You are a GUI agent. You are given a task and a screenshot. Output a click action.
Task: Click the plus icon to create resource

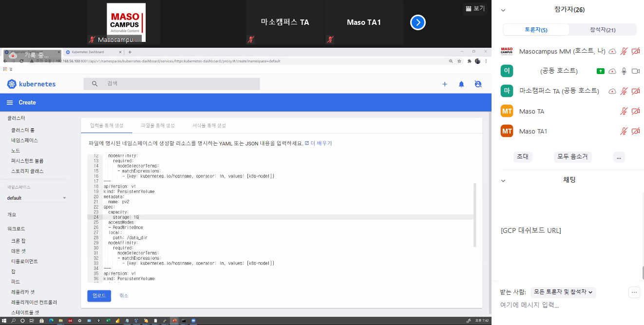click(444, 84)
